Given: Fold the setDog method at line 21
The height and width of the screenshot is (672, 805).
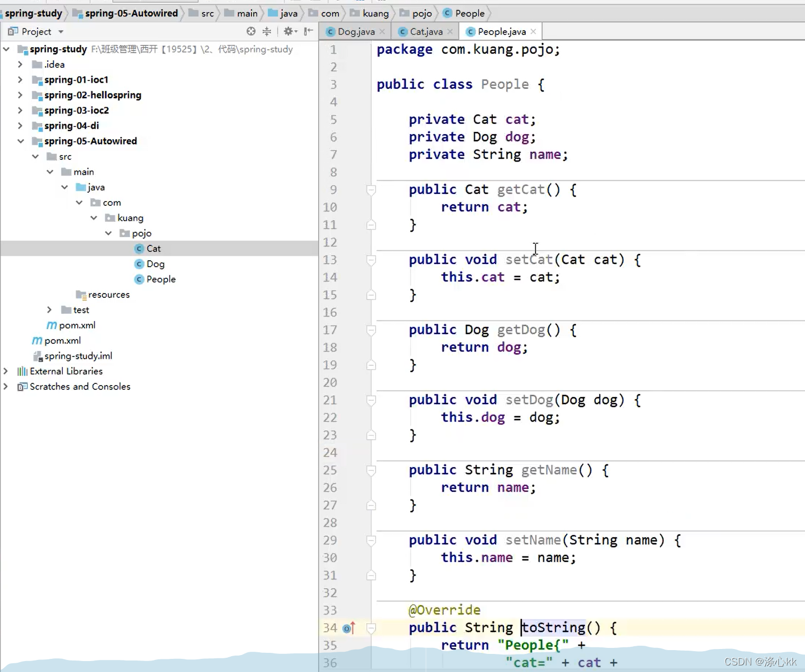Looking at the screenshot, I should pos(371,400).
